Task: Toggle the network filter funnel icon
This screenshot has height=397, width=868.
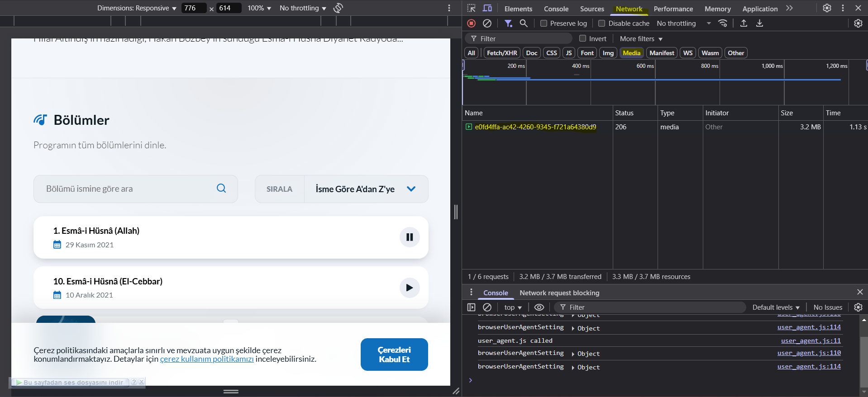Action: pyautogui.click(x=509, y=23)
